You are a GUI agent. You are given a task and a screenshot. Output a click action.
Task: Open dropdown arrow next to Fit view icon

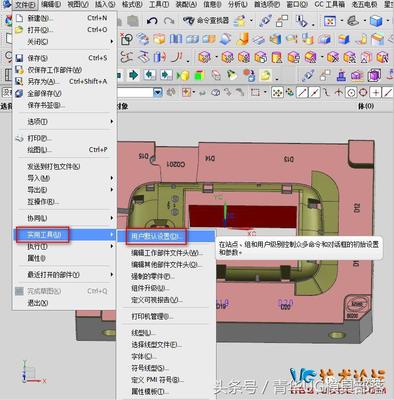click(x=341, y=21)
